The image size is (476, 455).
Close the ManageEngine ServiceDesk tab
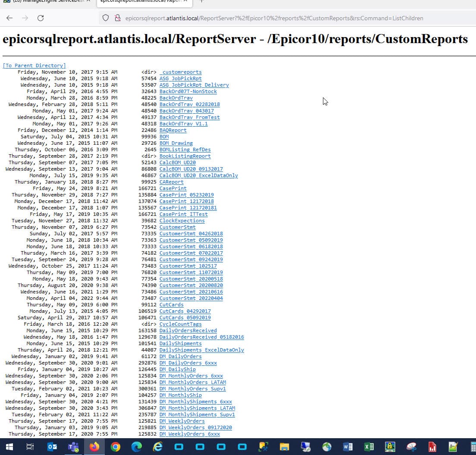tap(88, 1)
